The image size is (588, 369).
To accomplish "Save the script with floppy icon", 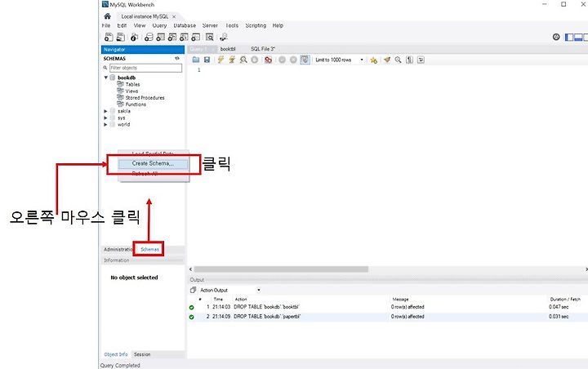I will tap(207, 60).
